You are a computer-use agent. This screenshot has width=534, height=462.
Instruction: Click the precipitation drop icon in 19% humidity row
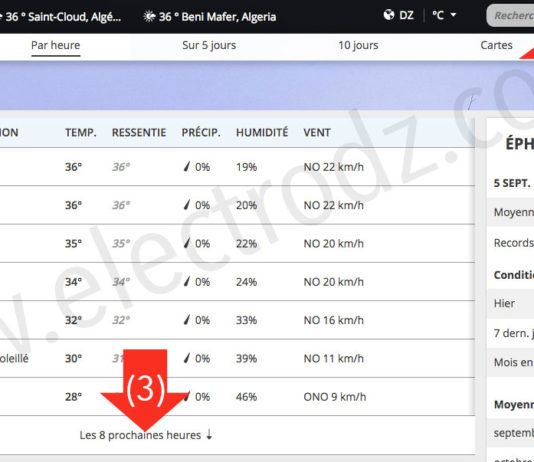(187, 166)
